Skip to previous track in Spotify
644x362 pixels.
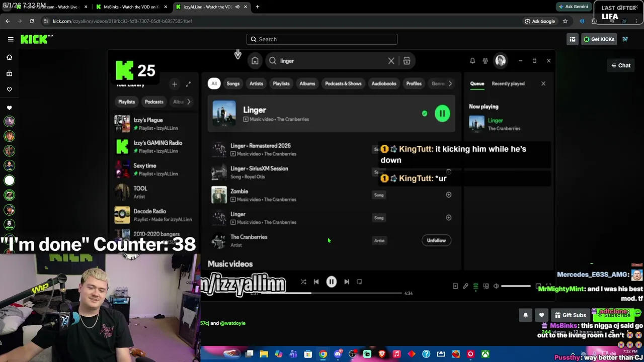pyautogui.click(x=316, y=282)
